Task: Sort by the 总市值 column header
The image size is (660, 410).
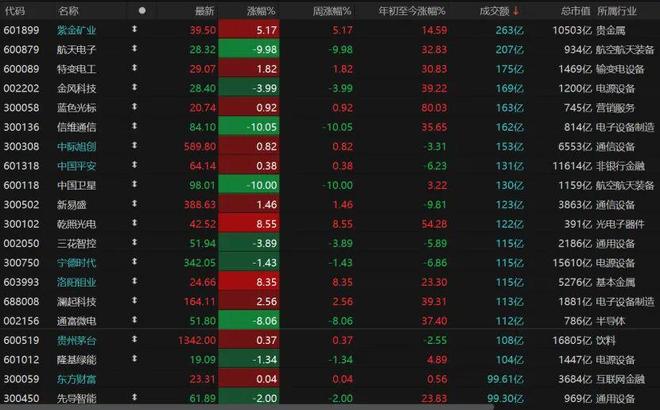Action: (x=575, y=11)
